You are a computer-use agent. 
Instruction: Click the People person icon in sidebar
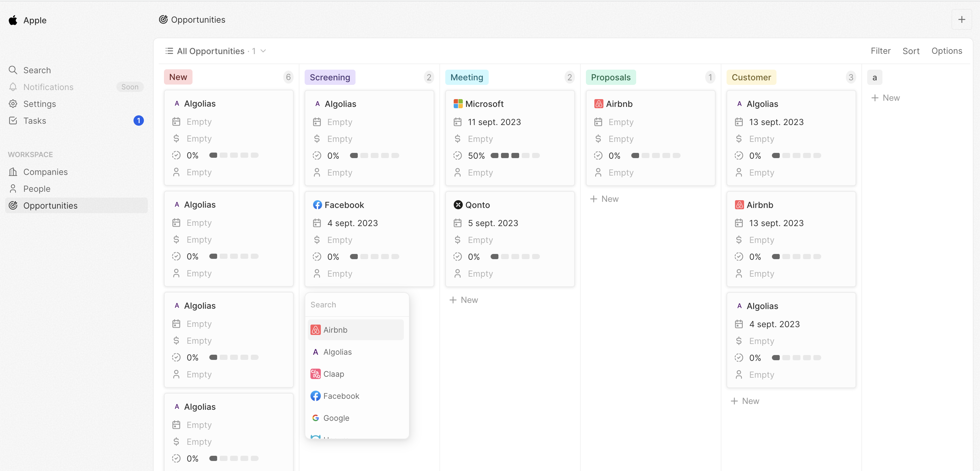(13, 189)
